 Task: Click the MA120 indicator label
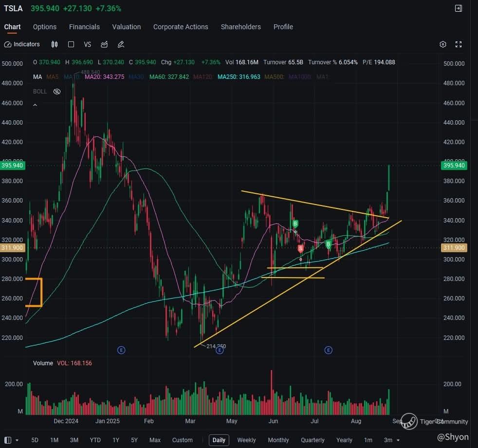[x=202, y=77]
